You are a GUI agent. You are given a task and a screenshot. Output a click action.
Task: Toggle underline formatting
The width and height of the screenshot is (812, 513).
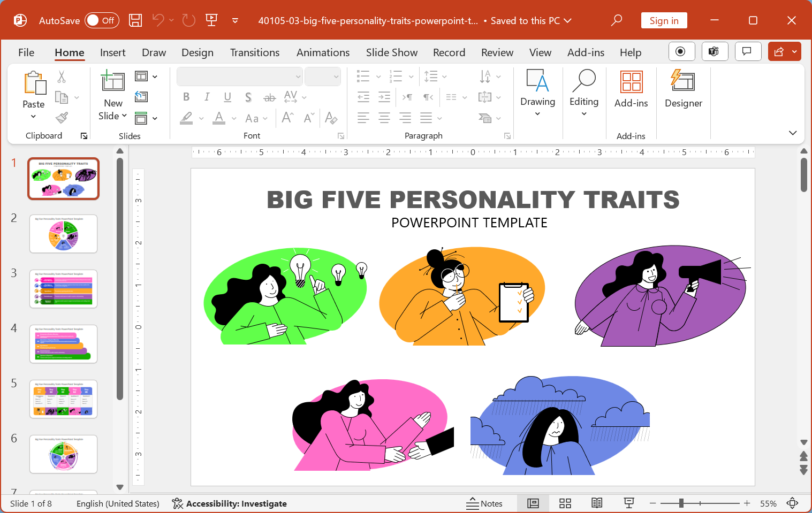point(227,97)
